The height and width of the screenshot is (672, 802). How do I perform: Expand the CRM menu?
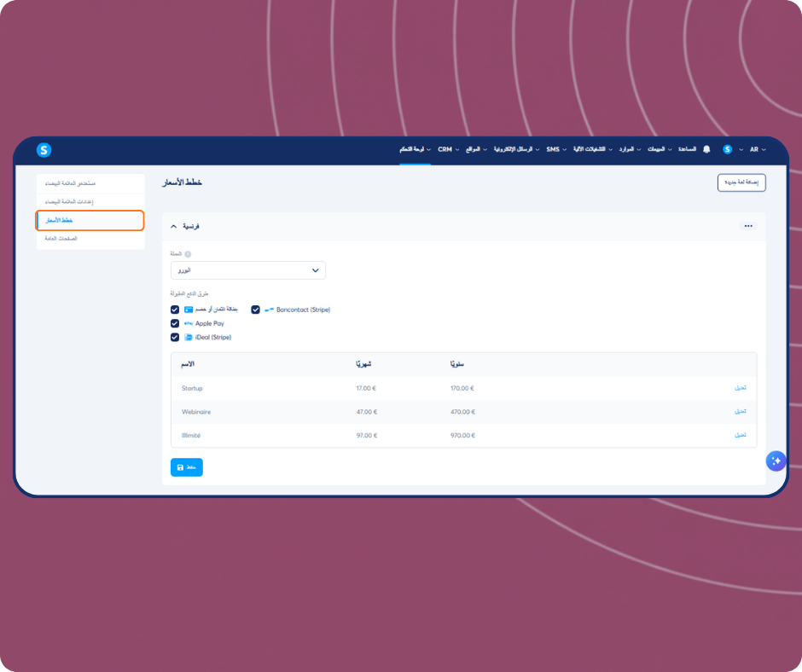pyautogui.click(x=449, y=149)
